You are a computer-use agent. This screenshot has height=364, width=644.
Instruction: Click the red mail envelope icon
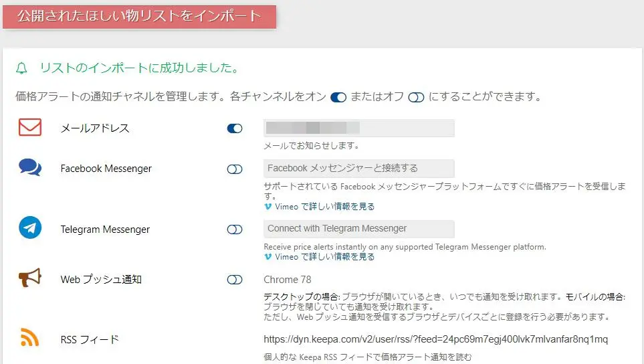[30, 127]
